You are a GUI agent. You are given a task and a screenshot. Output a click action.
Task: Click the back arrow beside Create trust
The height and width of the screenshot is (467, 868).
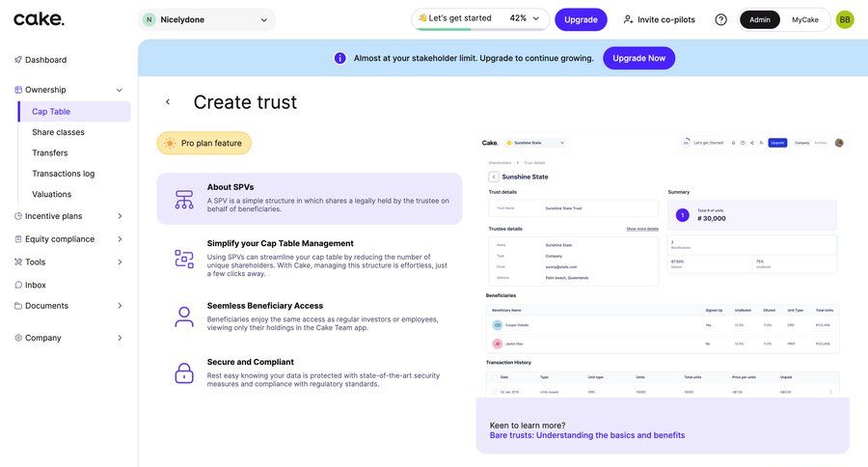(168, 102)
